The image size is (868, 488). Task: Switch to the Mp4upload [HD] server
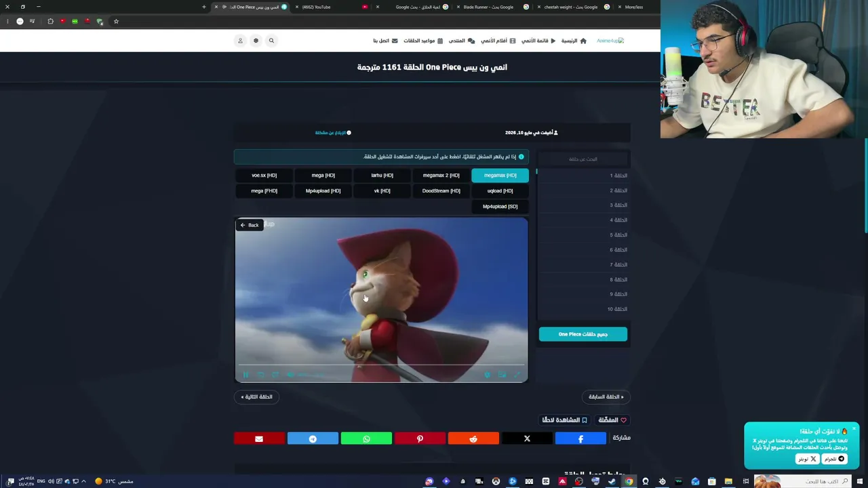pyautogui.click(x=323, y=191)
